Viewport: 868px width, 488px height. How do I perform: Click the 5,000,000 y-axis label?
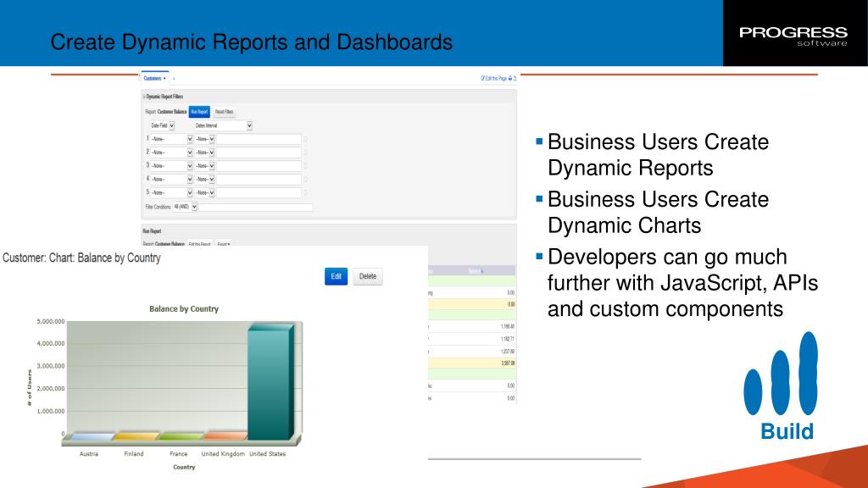[x=51, y=321]
